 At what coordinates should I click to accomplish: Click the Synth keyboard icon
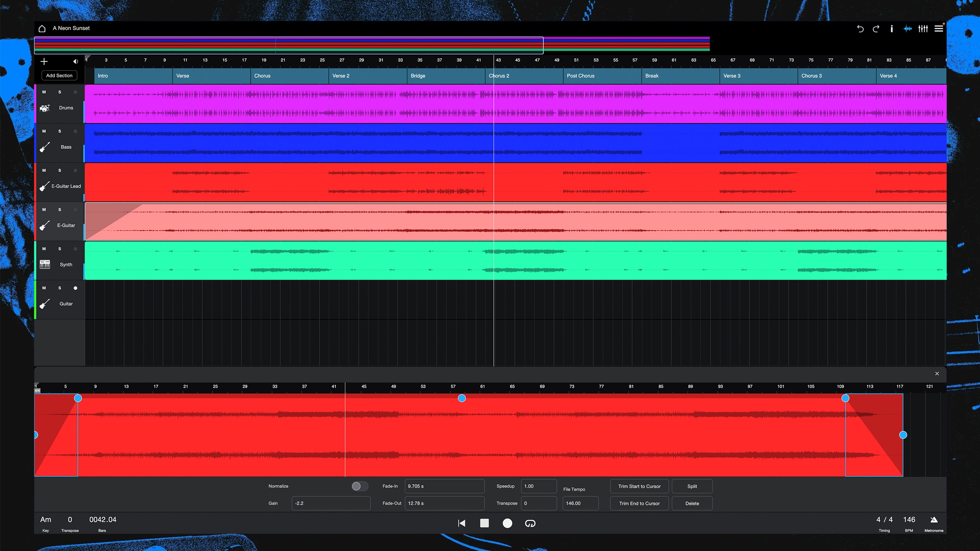(45, 264)
